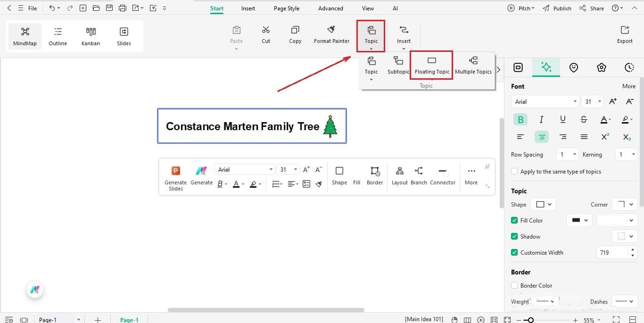Open font size 31 dropdown in right panel

click(x=593, y=101)
